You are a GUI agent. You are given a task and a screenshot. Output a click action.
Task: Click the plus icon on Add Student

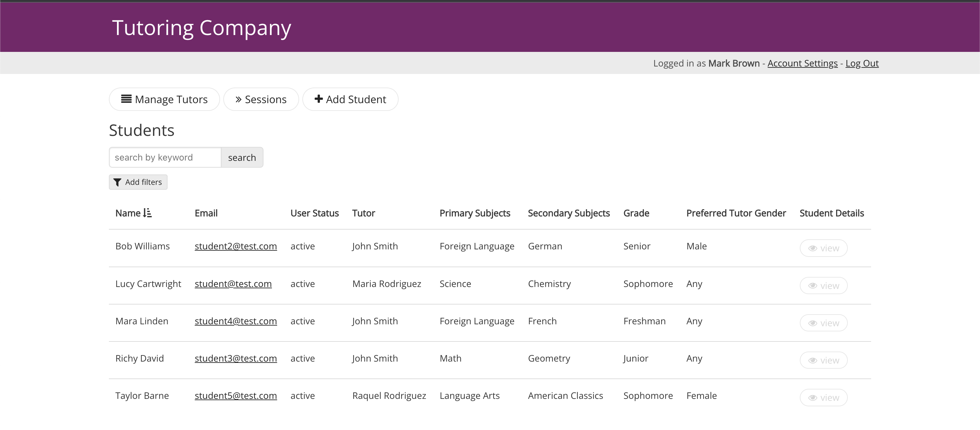(x=319, y=99)
